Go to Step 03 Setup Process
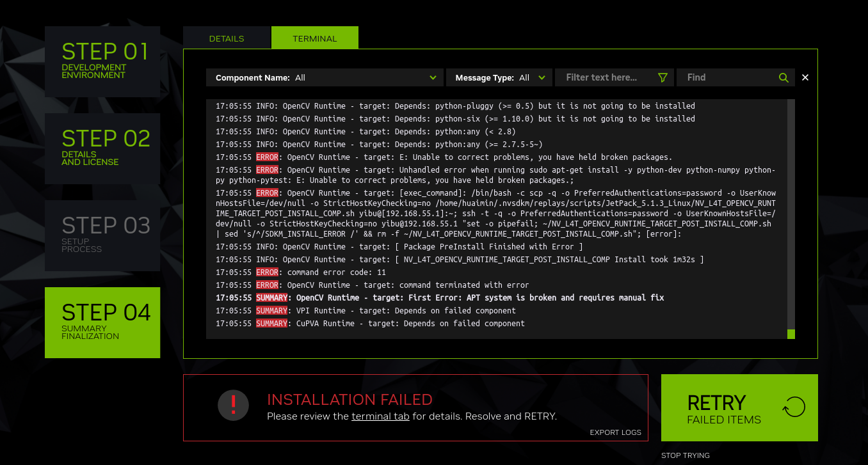The height and width of the screenshot is (465, 868). pos(102,235)
